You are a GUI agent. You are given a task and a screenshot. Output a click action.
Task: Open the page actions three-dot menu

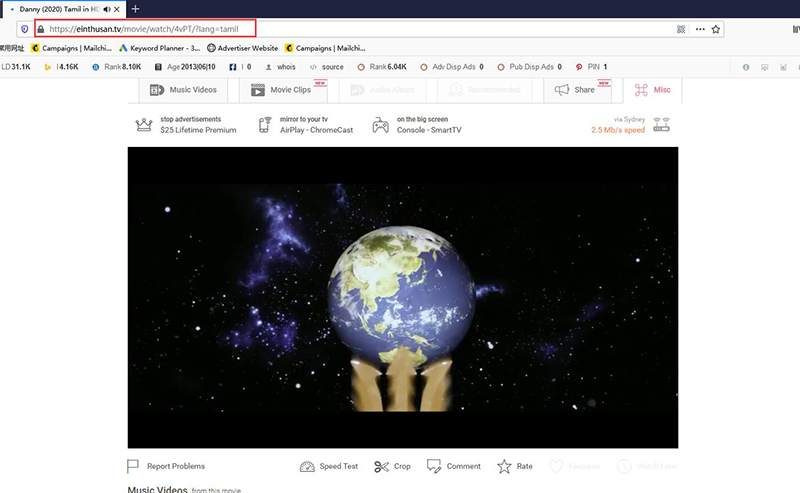point(700,29)
